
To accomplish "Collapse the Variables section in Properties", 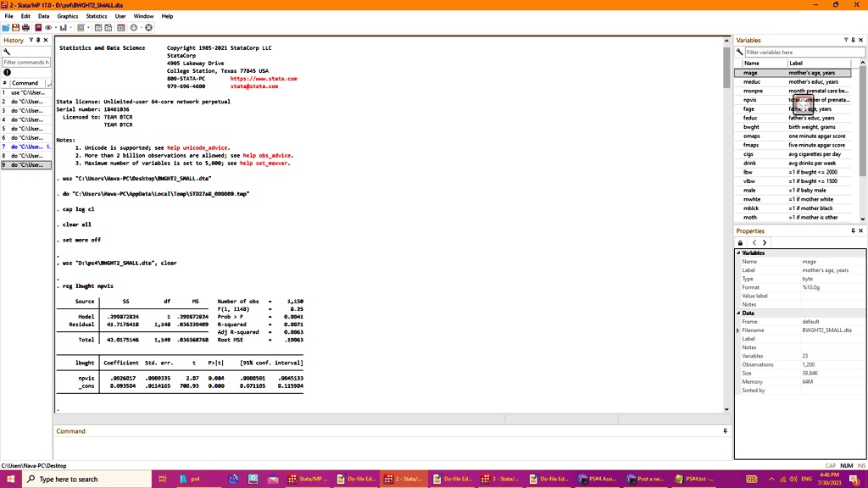I will [738, 252].
